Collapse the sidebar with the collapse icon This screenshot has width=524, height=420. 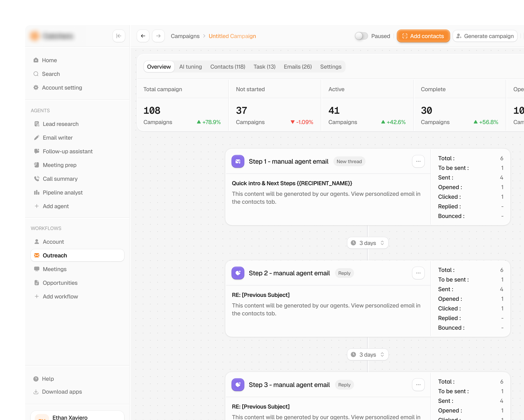(x=119, y=36)
